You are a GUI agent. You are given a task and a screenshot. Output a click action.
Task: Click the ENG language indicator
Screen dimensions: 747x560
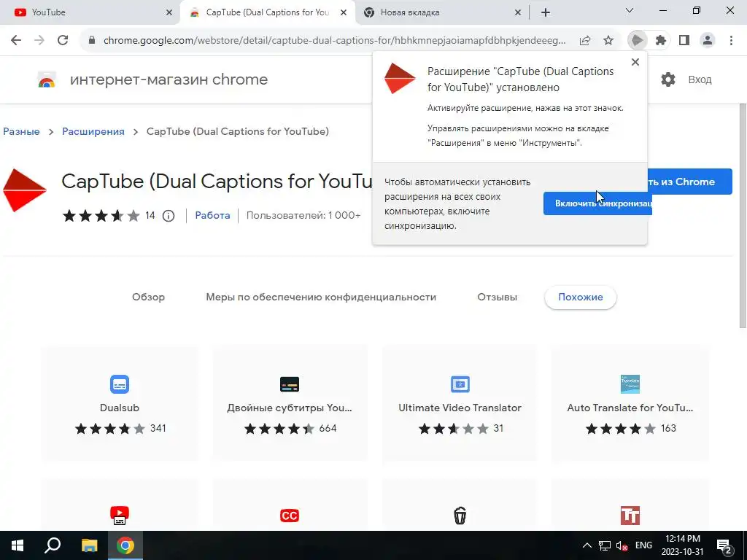click(643, 545)
